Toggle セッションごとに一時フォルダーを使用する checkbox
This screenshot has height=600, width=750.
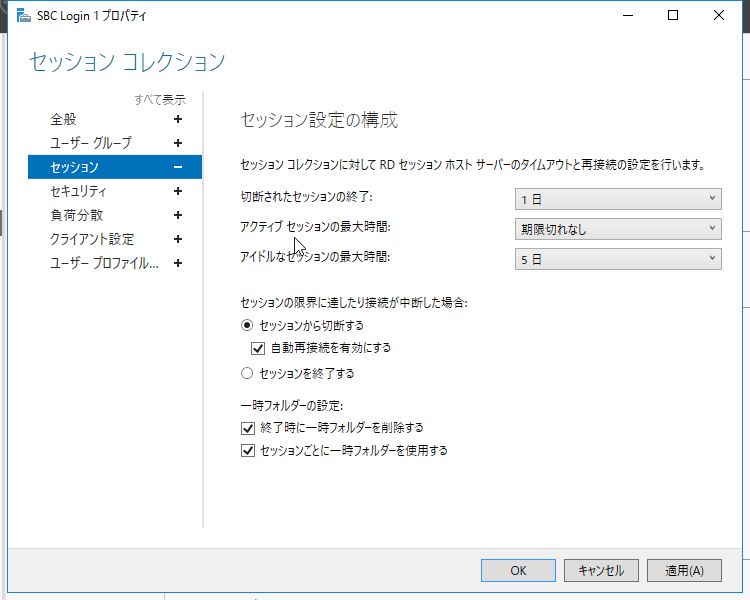pyautogui.click(x=248, y=451)
